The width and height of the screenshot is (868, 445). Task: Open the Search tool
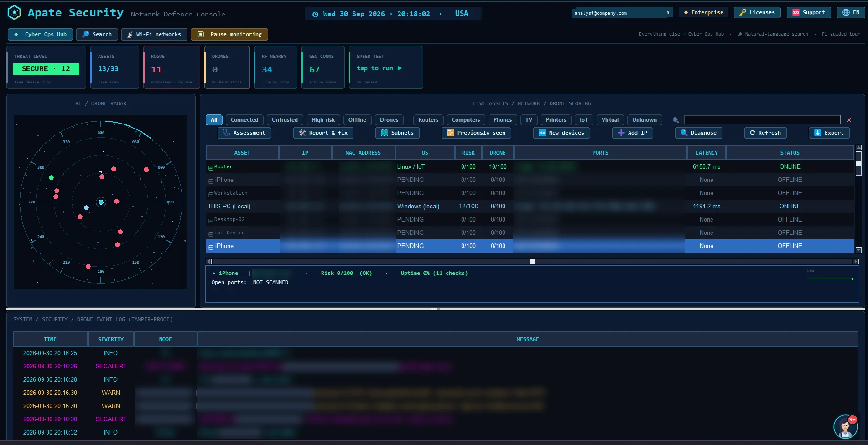coord(97,34)
